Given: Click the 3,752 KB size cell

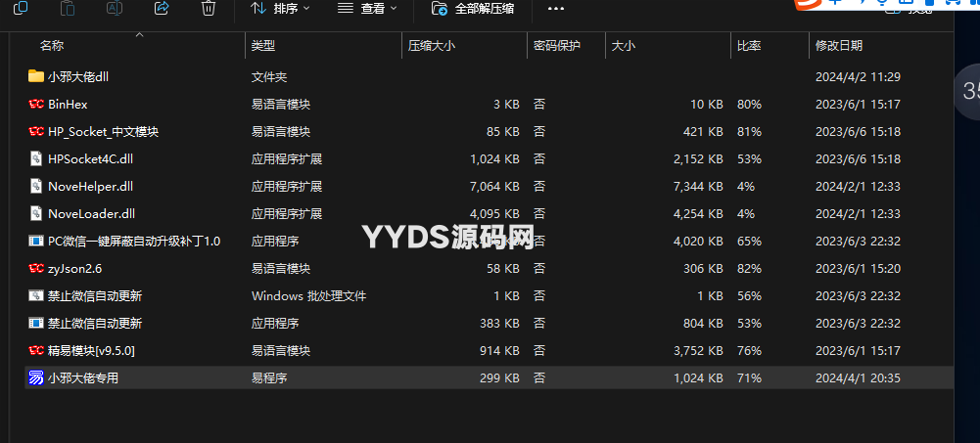Looking at the screenshot, I should click(698, 351).
